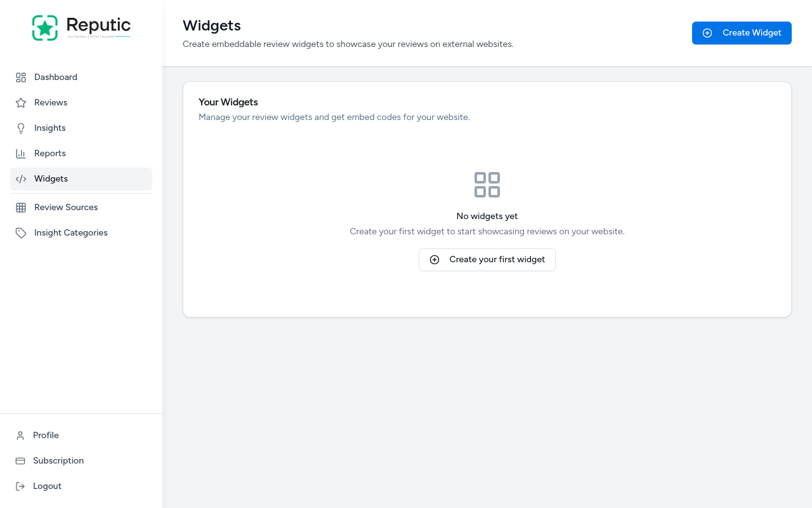
Task: Select the bar chart icon beside Reports
Action: click(x=20, y=153)
